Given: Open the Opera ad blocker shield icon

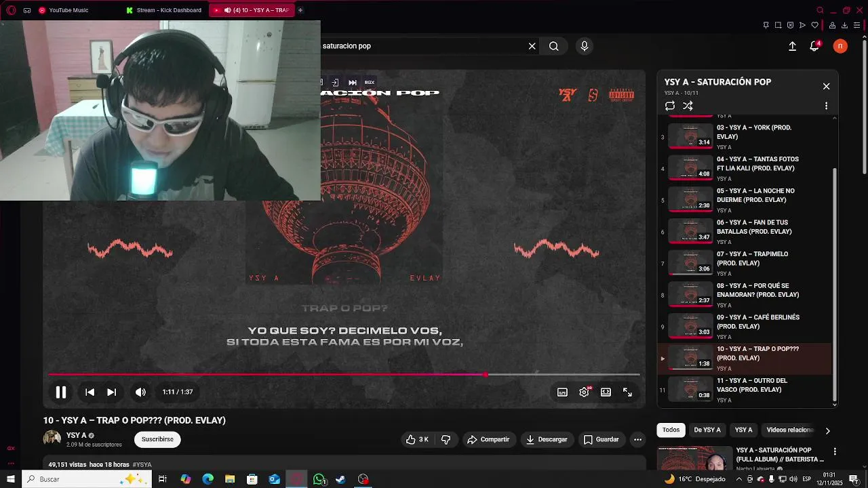Looking at the screenshot, I should [x=791, y=25].
